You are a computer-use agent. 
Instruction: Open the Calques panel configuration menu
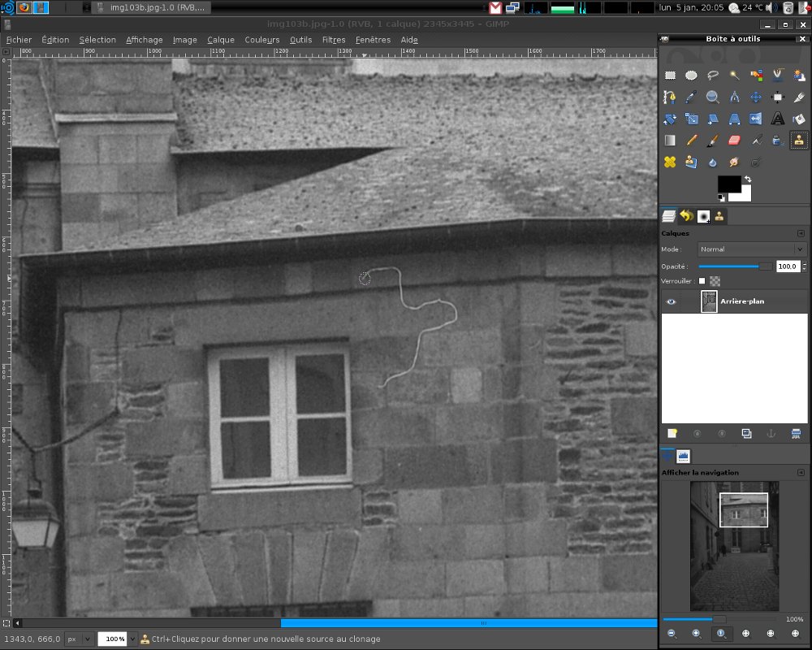tap(801, 233)
